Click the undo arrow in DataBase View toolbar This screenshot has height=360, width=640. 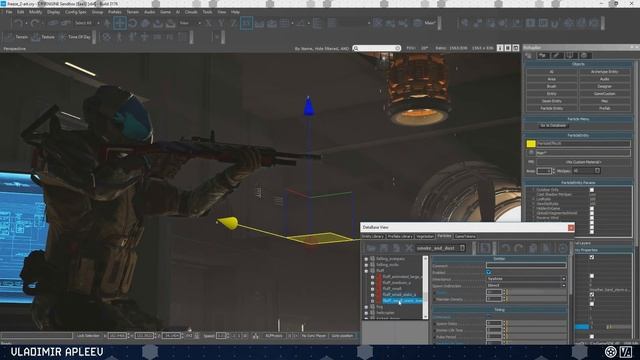pos(506,248)
